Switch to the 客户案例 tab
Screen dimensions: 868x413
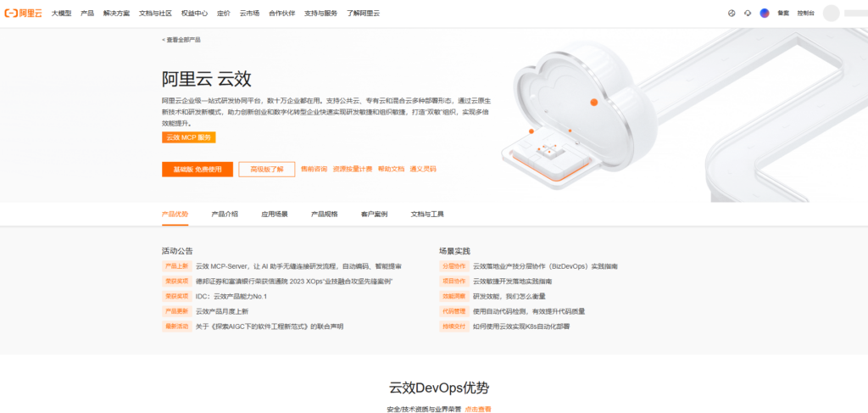tap(374, 215)
